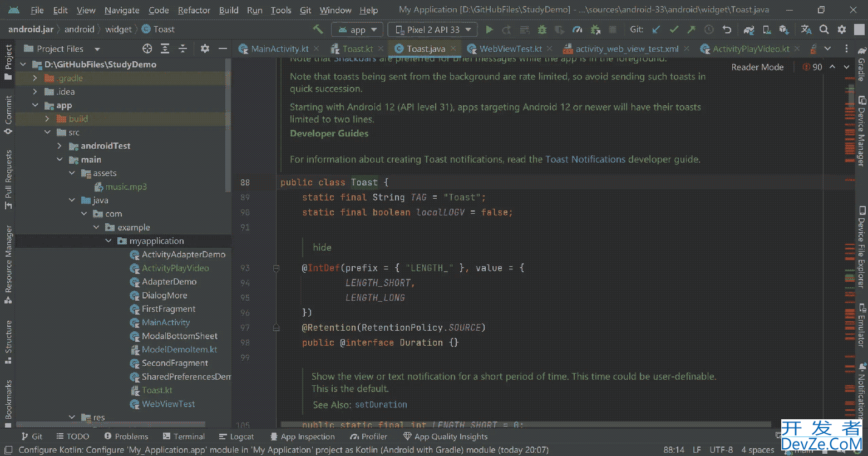Screen dimensions: 868x456
Task: Select music.mp3 in assets folder
Action: click(126, 187)
